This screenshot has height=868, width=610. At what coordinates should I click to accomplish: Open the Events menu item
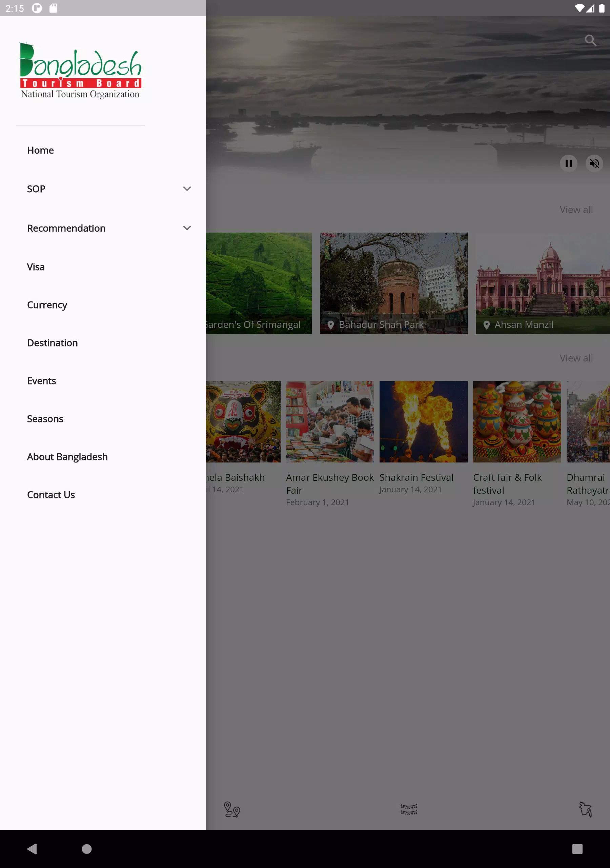click(103, 381)
